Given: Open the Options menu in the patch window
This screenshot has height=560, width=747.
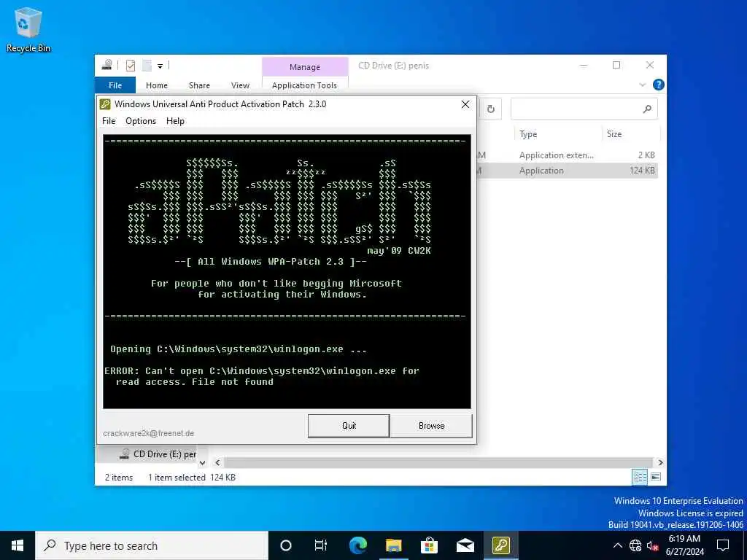Looking at the screenshot, I should (x=141, y=121).
